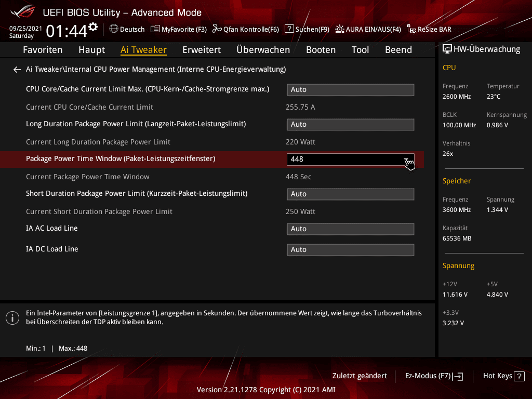This screenshot has width=532, height=399.
Task: Go back using the left arrow
Action: click(17, 70)
